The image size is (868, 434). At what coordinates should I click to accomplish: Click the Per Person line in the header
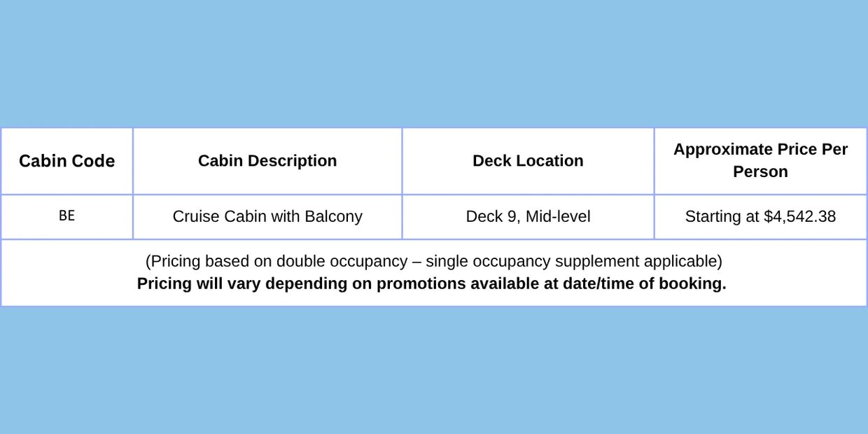click(x=760, y=171)
